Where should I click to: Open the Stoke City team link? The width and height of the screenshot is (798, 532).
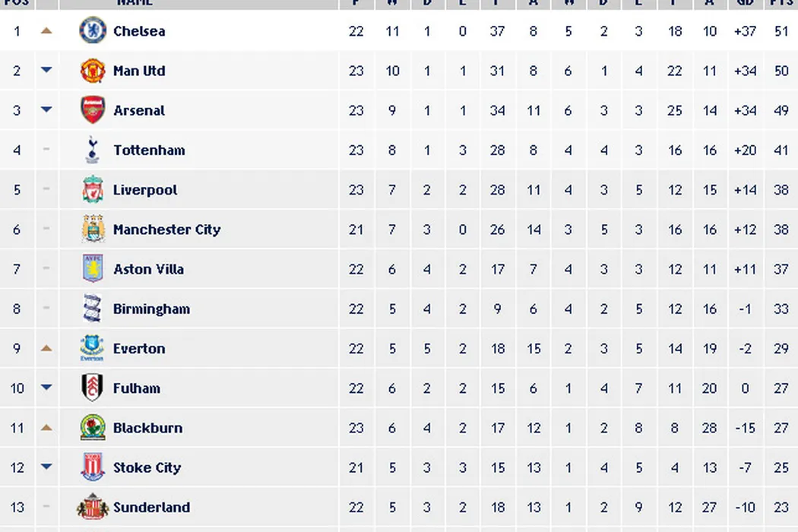(147, 467)
